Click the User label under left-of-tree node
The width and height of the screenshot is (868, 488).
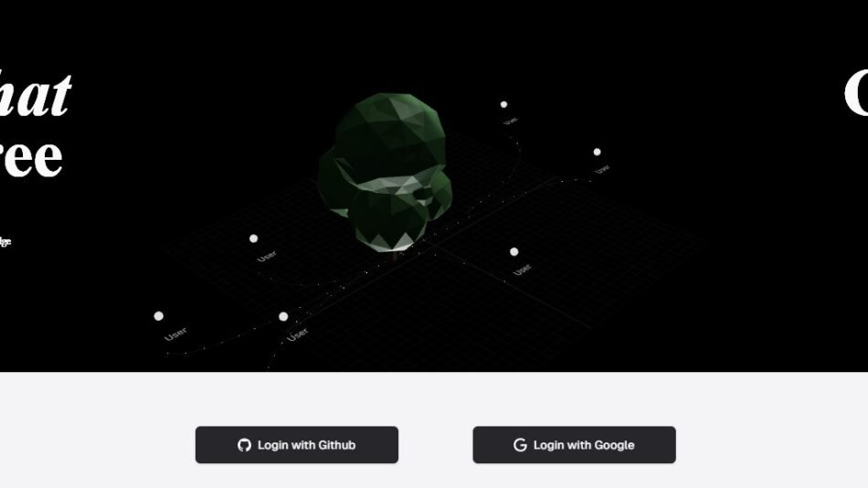[x=267, y=256]
